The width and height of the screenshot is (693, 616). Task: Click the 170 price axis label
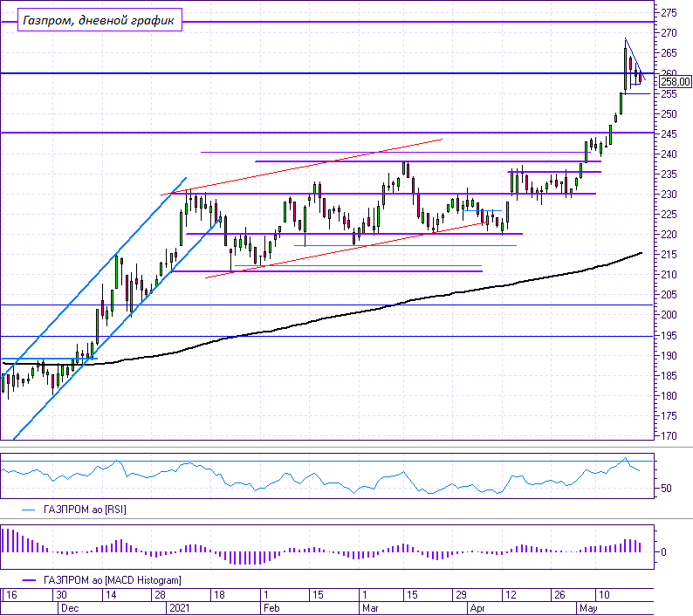coord(669,436)
